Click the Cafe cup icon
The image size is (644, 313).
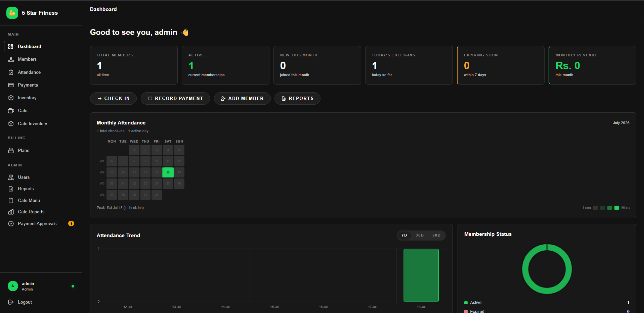click(11, 110)
